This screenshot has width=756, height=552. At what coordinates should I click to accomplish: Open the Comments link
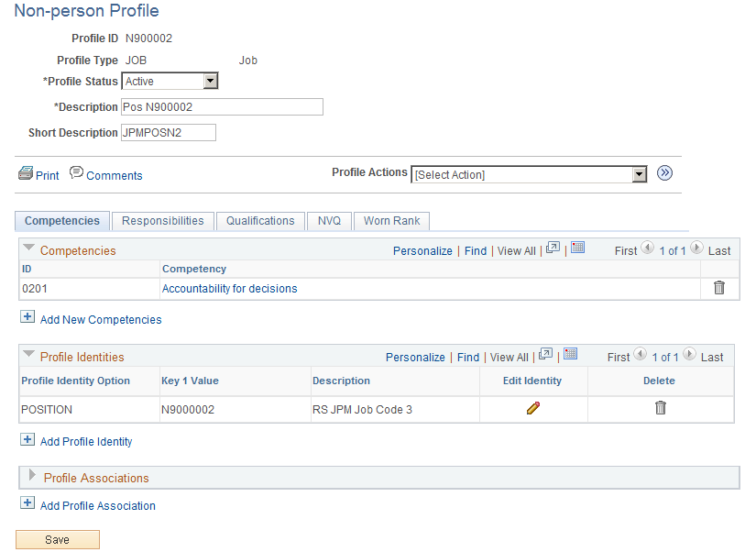[x=115, y=176]
